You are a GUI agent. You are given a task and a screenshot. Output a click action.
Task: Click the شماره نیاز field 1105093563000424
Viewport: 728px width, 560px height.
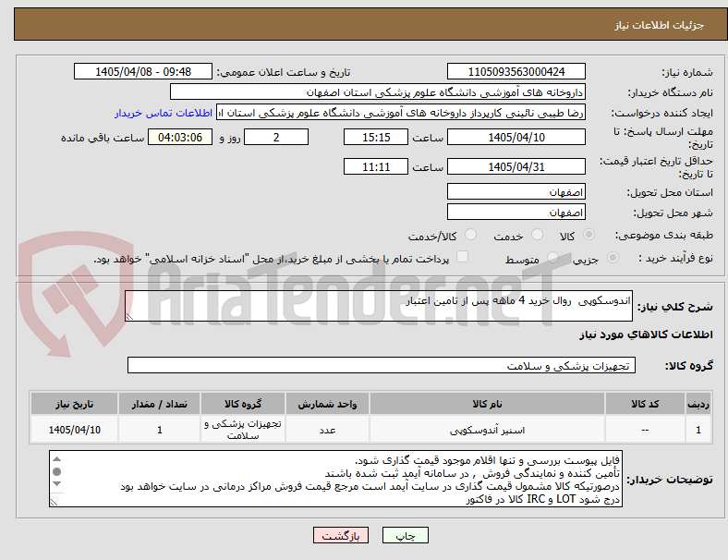[516, 71]
